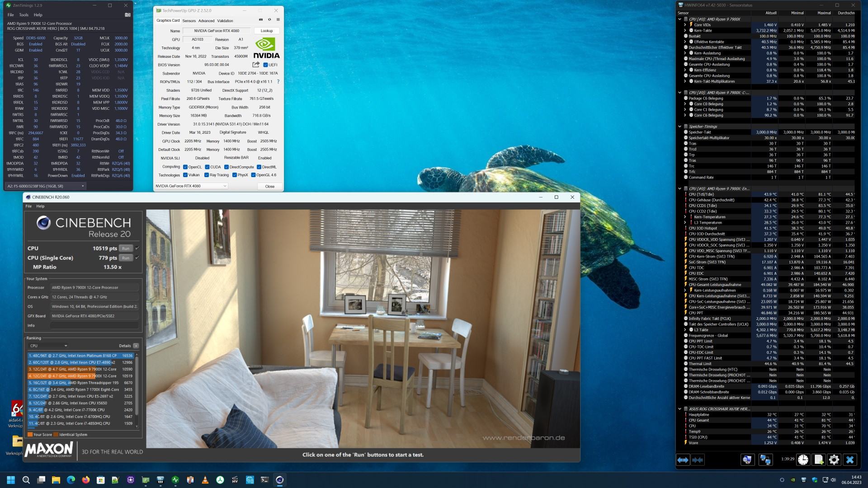Viewport: 868px width, 488px height.
Task: Toggle the Ray Tracing checkbox
Action: pos(207,175)
